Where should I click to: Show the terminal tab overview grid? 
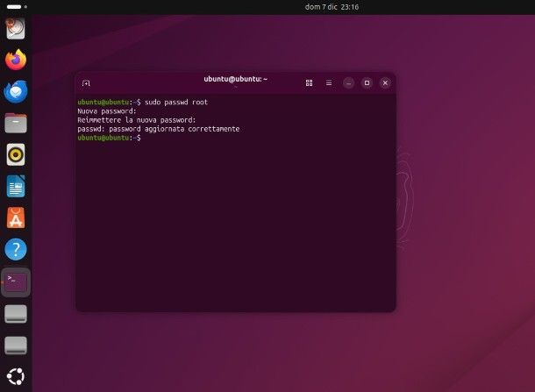click(309, 82)
